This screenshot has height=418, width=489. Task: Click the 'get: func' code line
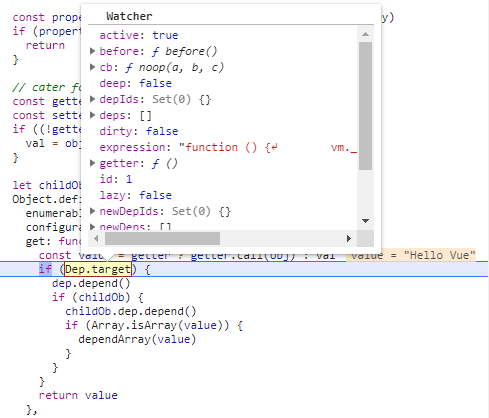coord(53,241)
